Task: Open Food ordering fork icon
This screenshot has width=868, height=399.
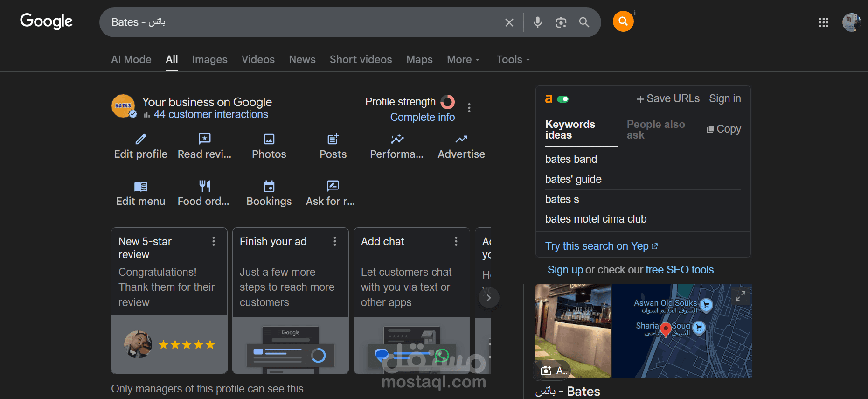Action: tap(205, 186)
